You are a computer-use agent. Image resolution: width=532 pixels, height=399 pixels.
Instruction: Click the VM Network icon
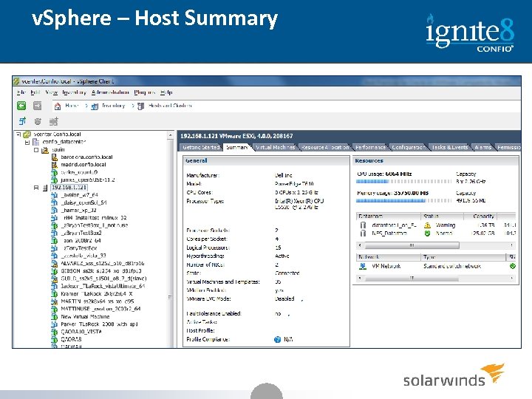pyautogui.click(x=363, y=266)
